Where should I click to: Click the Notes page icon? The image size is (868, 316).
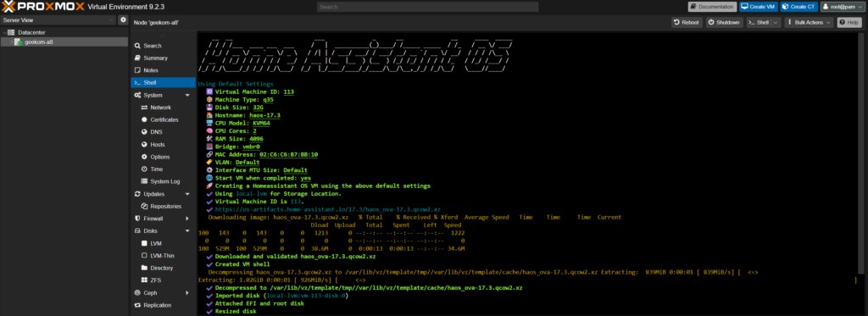138,70
